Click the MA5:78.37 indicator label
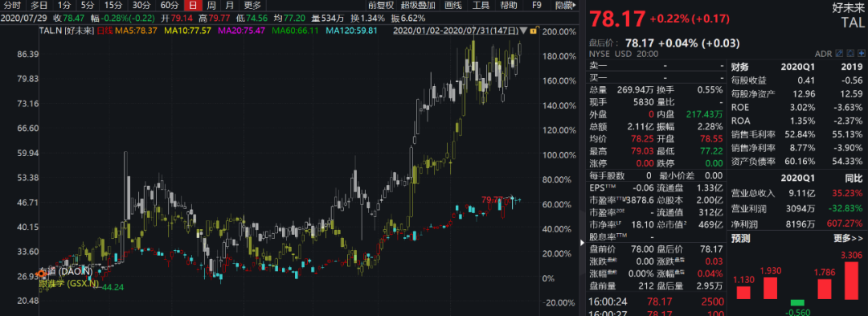The width and height of the screenshot is (868, 316). 135,31
